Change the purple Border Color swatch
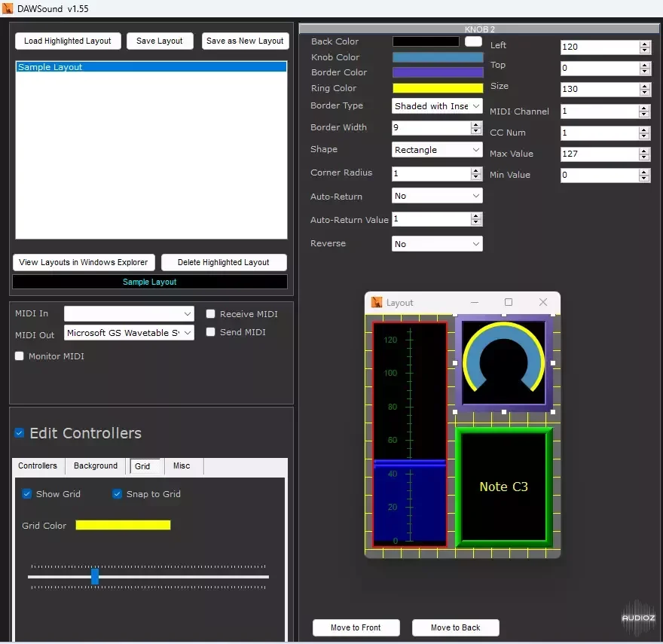This screenshot has width=663, height=644. pyautogui.click(x=438, y=72)
